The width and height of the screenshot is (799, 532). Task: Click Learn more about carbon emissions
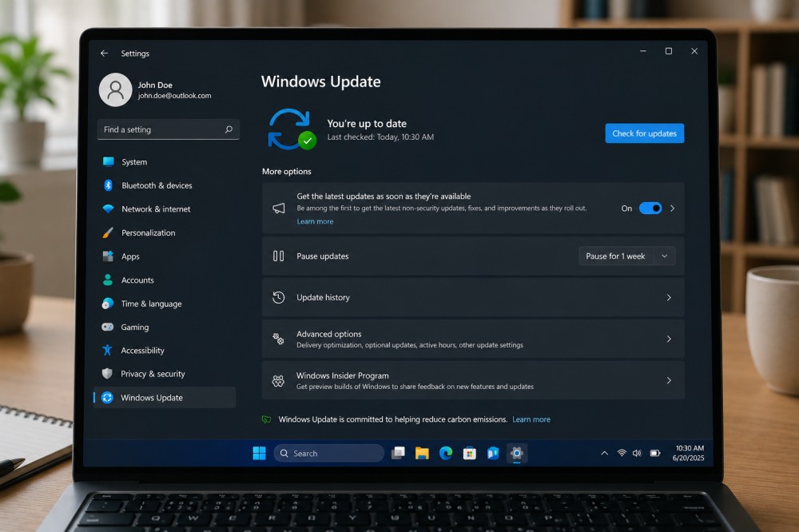[531, 419]
